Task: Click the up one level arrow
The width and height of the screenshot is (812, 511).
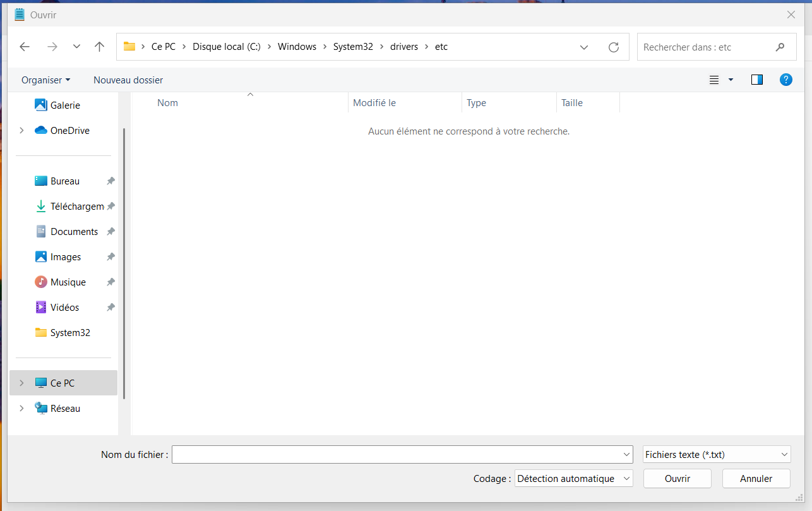Action: (x=99, y=47)
